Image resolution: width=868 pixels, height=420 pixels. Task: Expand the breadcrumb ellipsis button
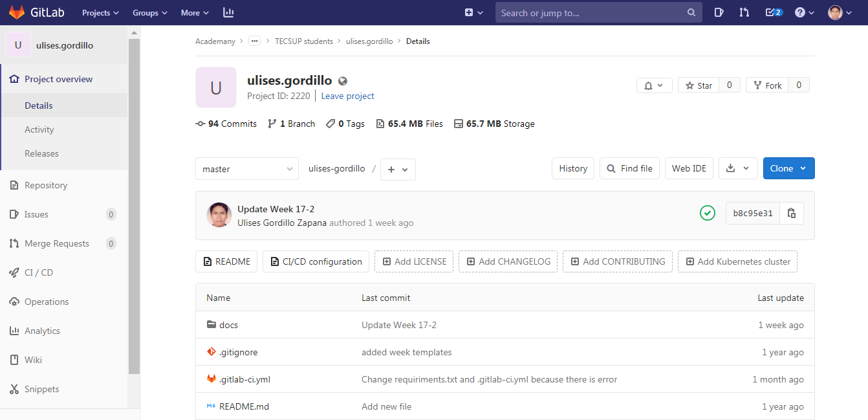(255, 41)
